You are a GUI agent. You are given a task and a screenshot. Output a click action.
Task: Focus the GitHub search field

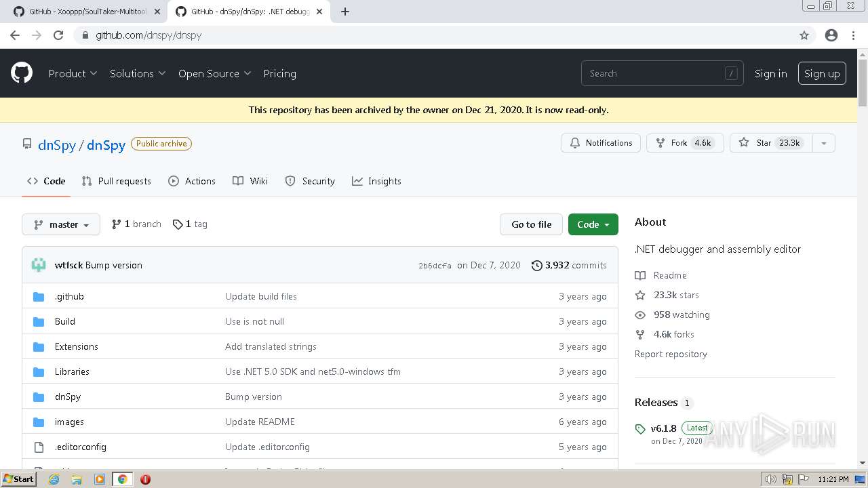(x=662, y=73)
